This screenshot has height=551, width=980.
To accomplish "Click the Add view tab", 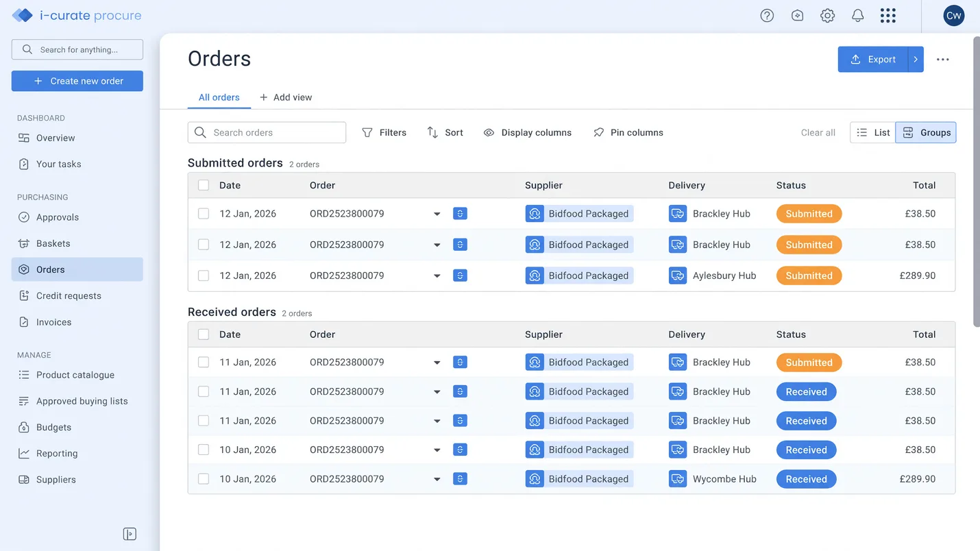I will pos(286,97).
